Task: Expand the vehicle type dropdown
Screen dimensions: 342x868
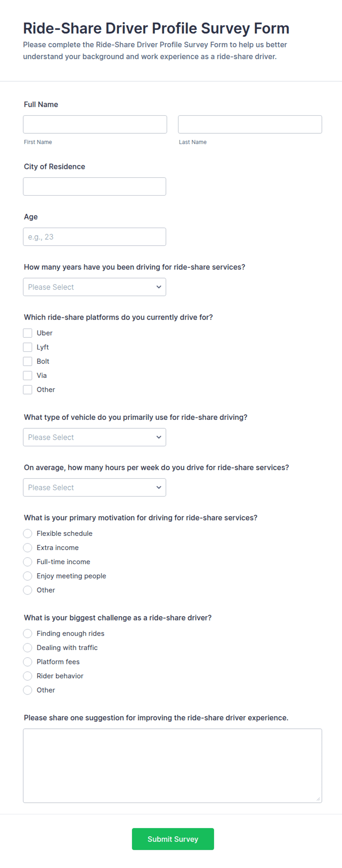Action: pos(95,437)
